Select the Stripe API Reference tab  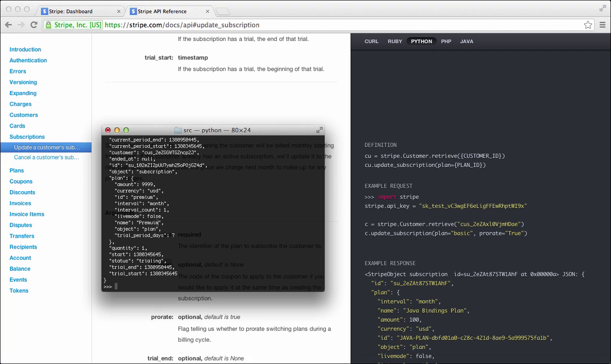click(x=168, y=11)
